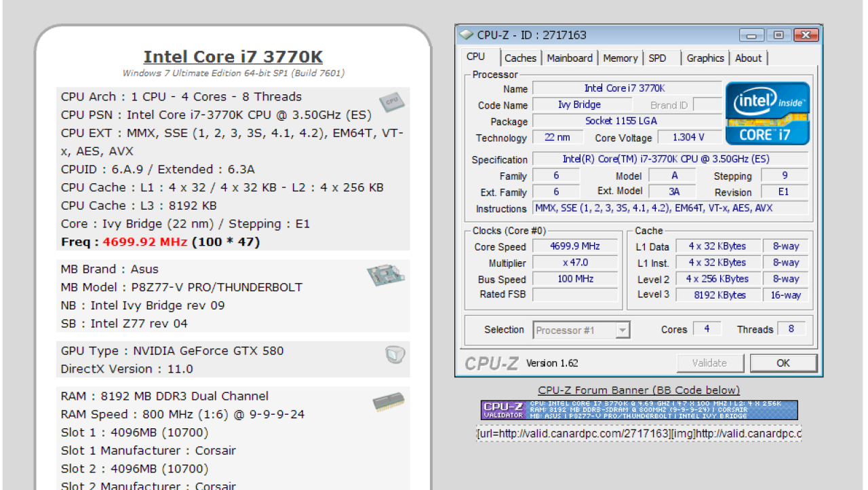Click the CPU-Z Forum Banner link
Image resolution: width=868 pixels, height=490 pixels.
pos(639,390)
